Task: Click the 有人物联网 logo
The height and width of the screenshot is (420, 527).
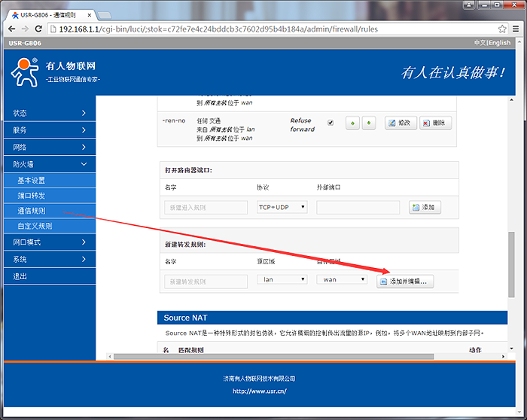Action: click(53, 72)
